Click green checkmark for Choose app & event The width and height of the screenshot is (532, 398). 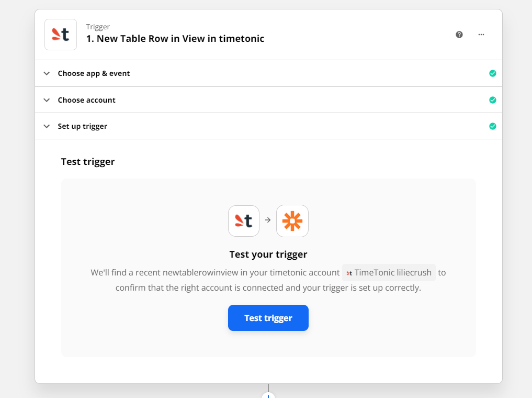point(492,73)
